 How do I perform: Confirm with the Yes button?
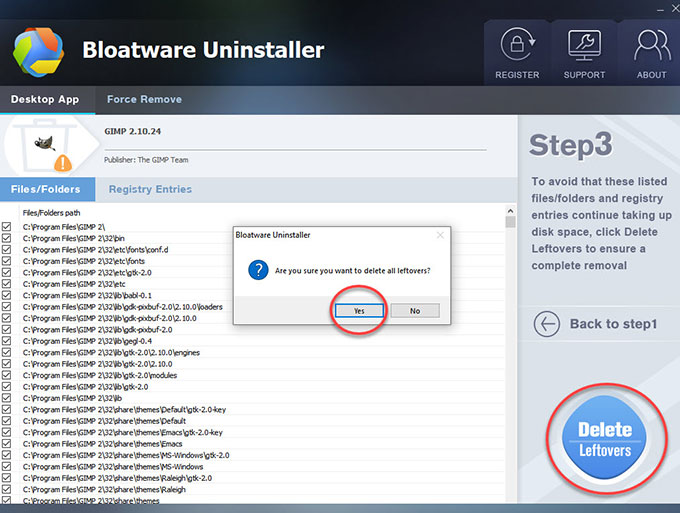click(359, 310)
